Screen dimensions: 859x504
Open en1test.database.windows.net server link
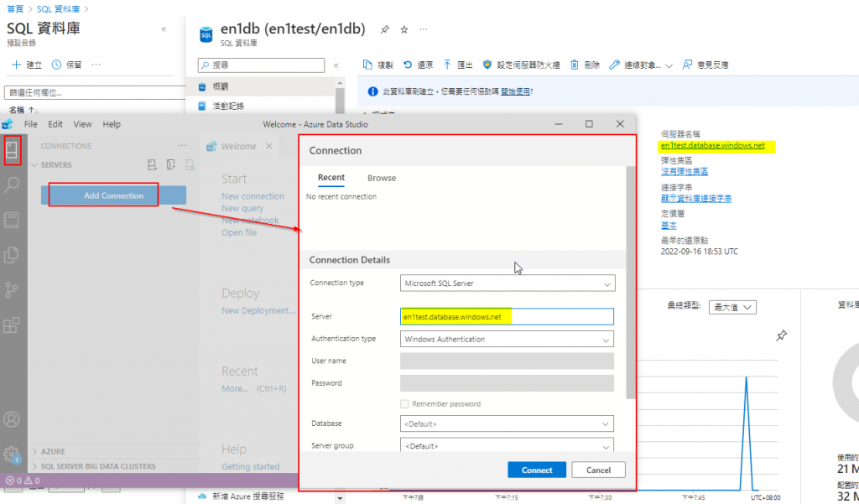tap(713, 146)
